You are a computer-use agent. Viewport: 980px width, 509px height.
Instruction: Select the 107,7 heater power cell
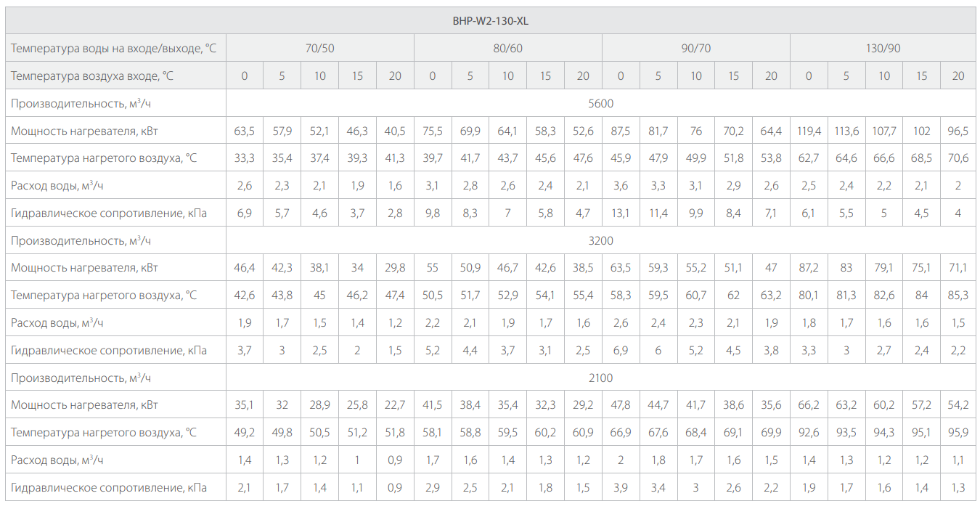click(883, 131)
